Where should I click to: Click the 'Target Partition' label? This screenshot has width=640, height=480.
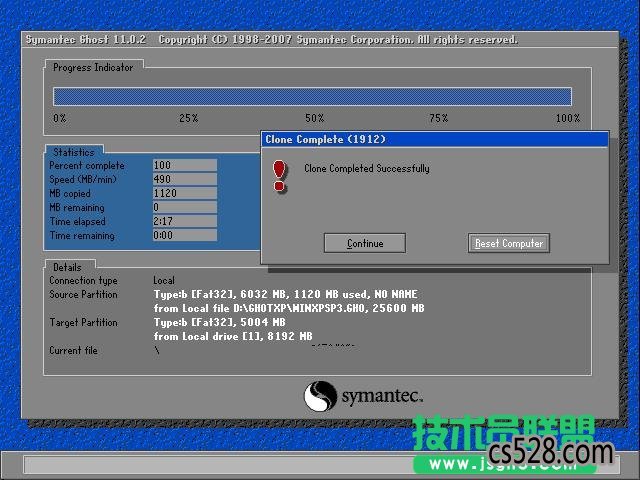(83, 322)
